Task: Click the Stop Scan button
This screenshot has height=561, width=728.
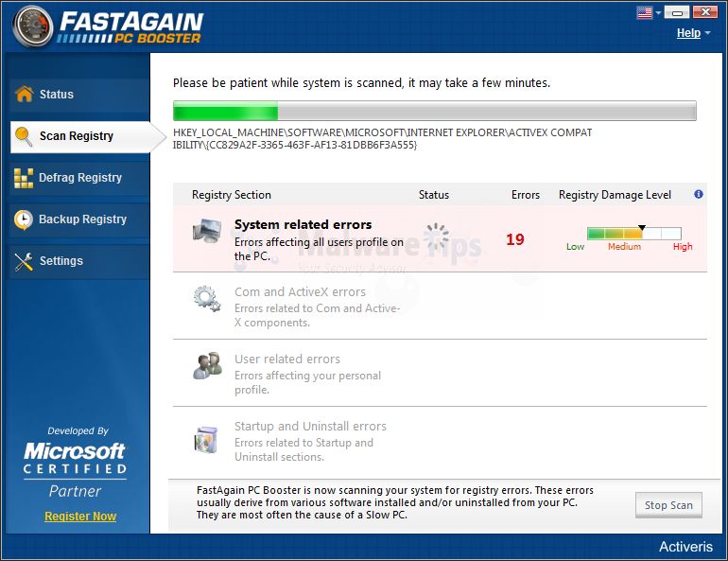Action: [668, 505]
